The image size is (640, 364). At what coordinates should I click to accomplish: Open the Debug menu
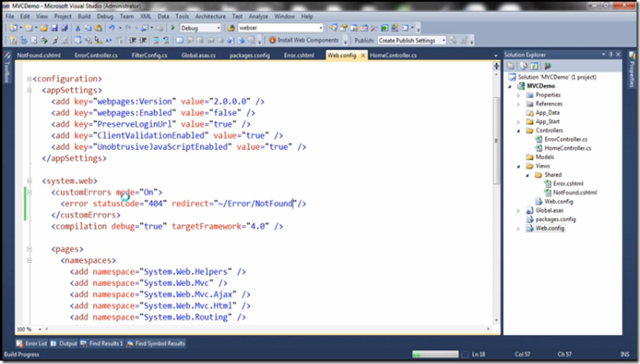coord(105,16)
